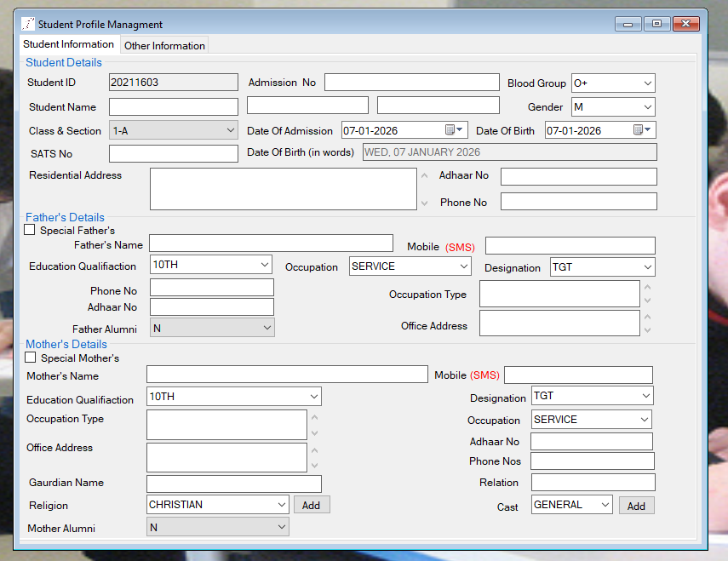
Task: Enable the Special Father's checkbox
Action: pyautogui.click(x=29, y=229)
